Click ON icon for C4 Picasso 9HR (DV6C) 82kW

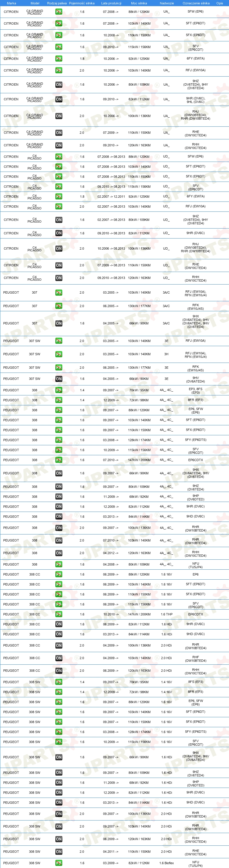point(59,233)
